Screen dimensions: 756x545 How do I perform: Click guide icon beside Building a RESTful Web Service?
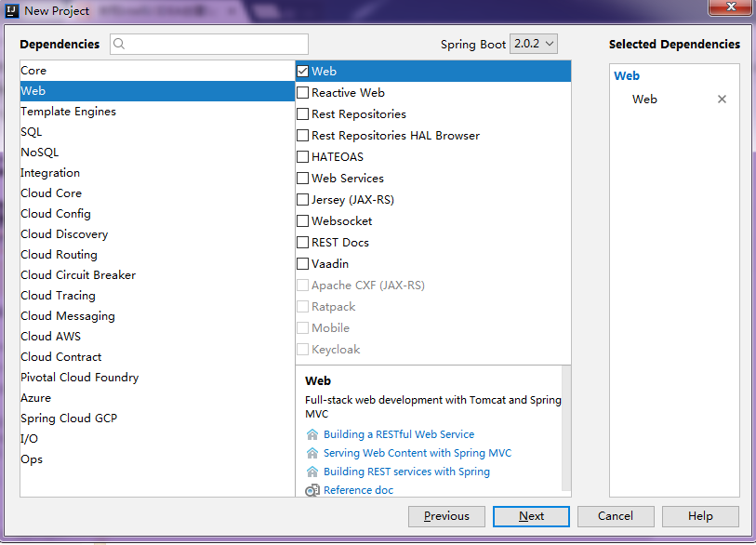[312, 434]
